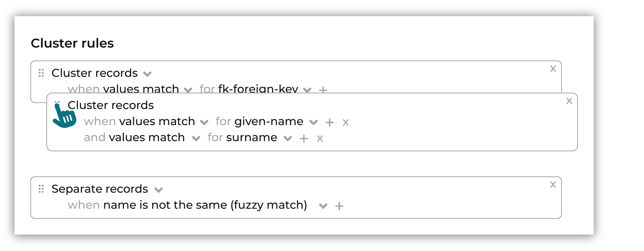Open Separate records action dropdown
The image size is (644, 251).
[x=158, y=190]
